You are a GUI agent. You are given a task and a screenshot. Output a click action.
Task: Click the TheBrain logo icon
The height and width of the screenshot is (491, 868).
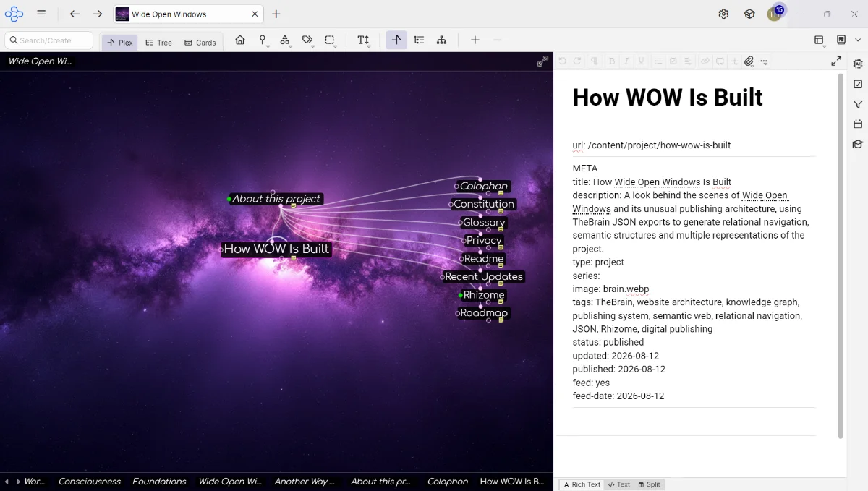(14, 14)
